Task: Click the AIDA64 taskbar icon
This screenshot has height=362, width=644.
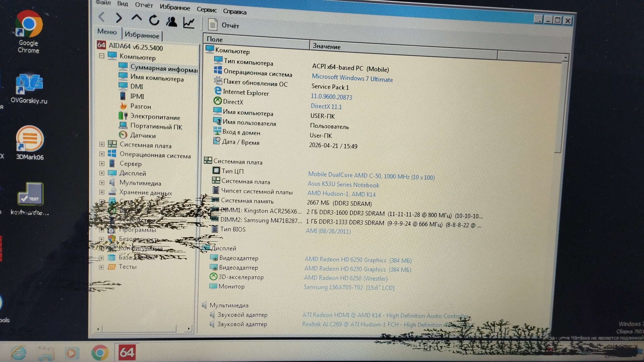Action: (x=127, y=352)
